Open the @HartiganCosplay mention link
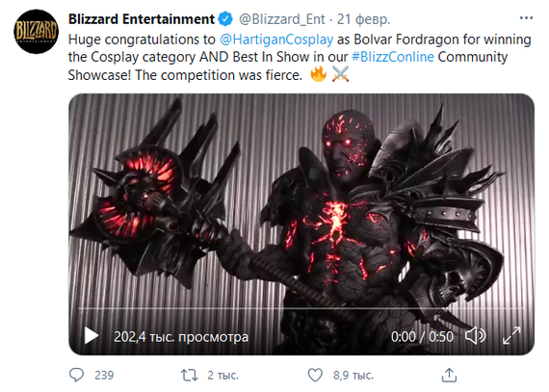 click(276, 39)
